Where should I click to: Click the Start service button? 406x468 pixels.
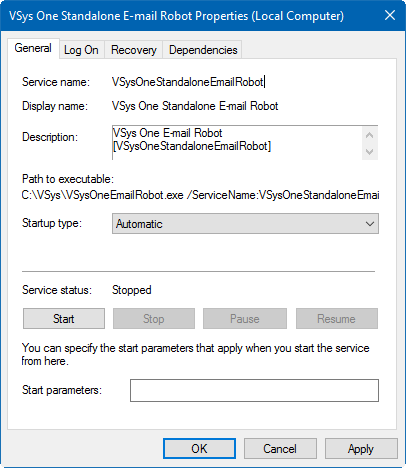(x=64, y=319)
